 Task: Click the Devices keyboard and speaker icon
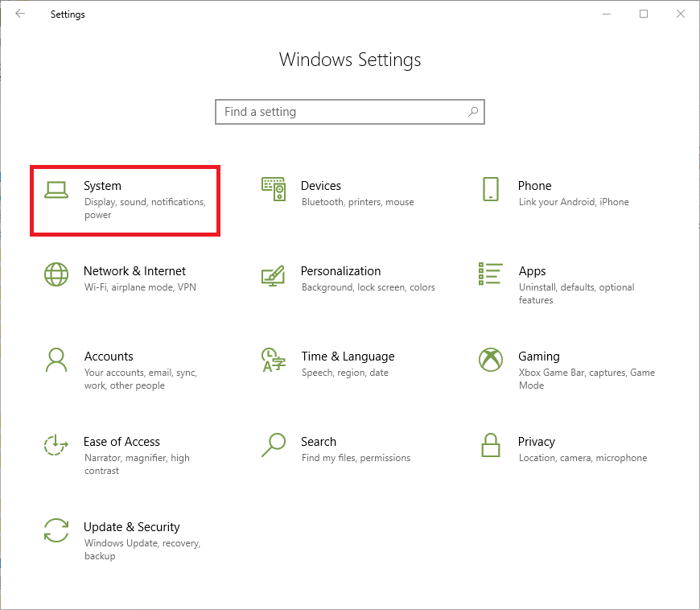[274, 189]
